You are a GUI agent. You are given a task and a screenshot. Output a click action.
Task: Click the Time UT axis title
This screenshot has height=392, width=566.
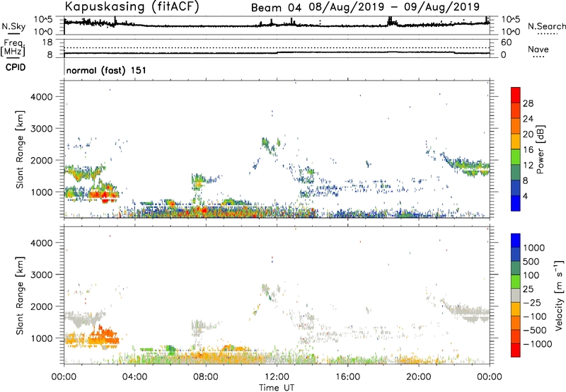tap(277, 387)
